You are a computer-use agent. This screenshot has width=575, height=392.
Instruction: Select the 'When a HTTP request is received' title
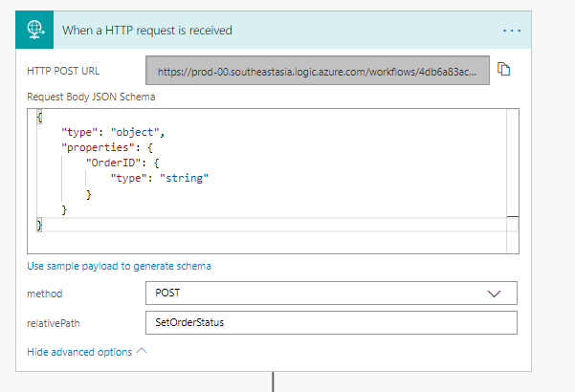pos(147,30)
